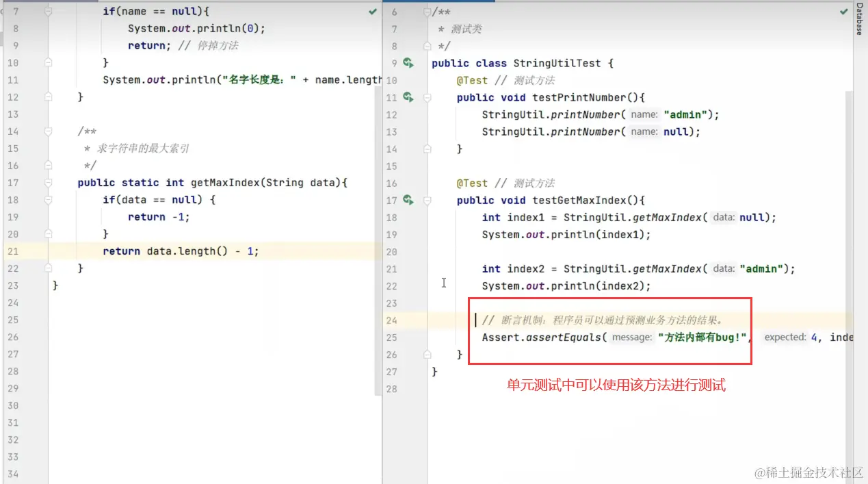Click fold end marker on left line 10
This screenshot has height=484, width=868.
point(49,63)
